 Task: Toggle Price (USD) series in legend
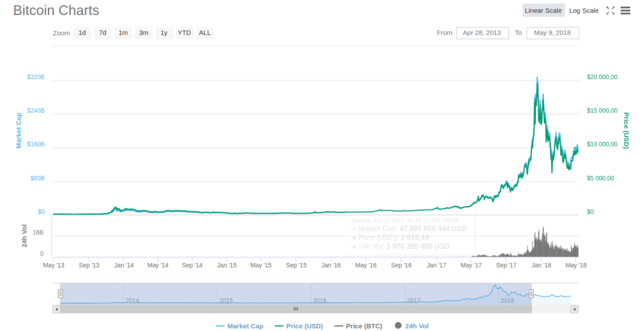coord(298,326)
